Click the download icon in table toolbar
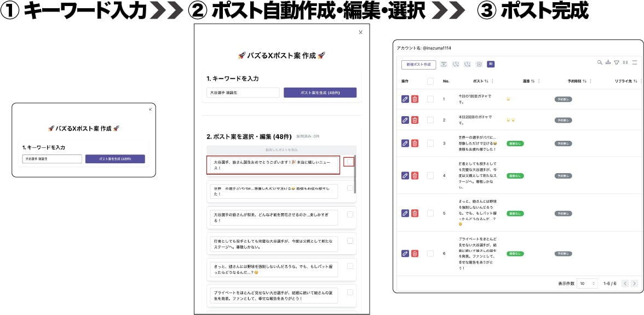644x315 pixels. [x=608, y=62]
